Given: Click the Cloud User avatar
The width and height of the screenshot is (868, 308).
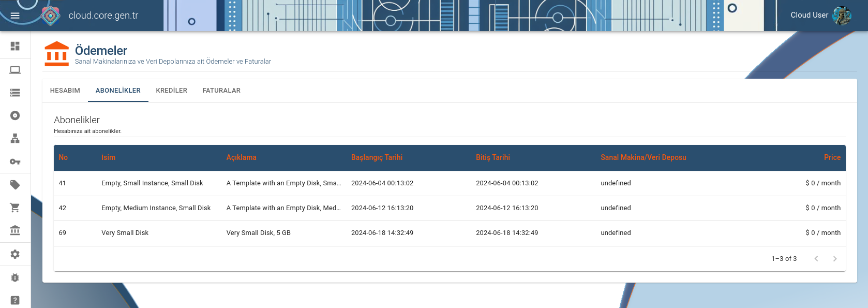Looking at the screenshot, I should [842, 16].
